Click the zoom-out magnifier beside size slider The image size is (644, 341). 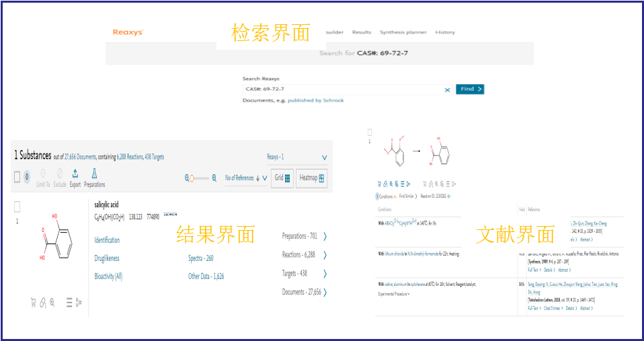188,178
